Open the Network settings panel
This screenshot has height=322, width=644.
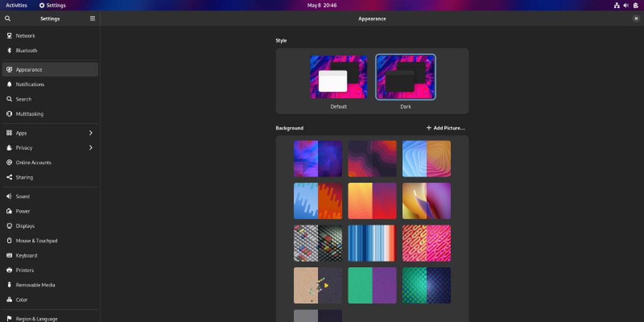(25, 36)
